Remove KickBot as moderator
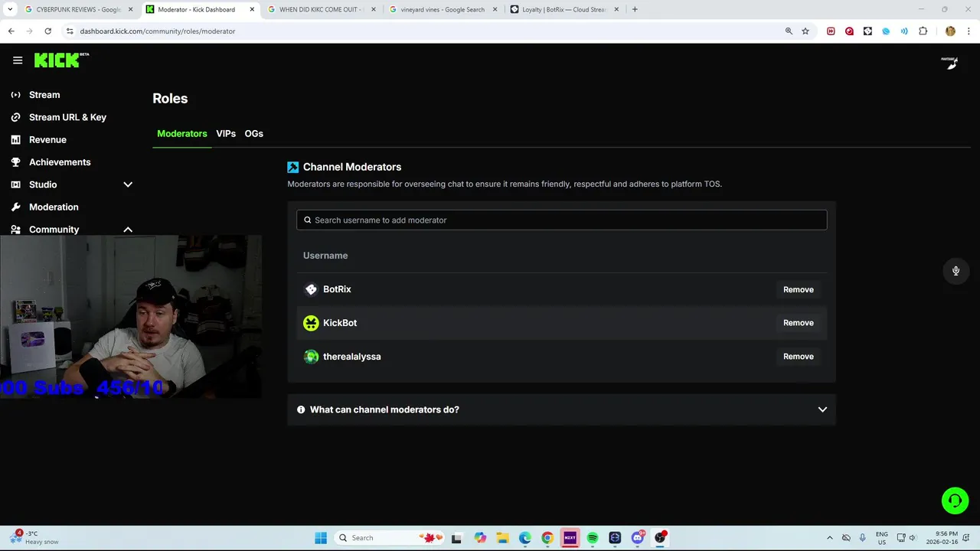The height and width of the screenshot is (551, 980). click(798, 323)
